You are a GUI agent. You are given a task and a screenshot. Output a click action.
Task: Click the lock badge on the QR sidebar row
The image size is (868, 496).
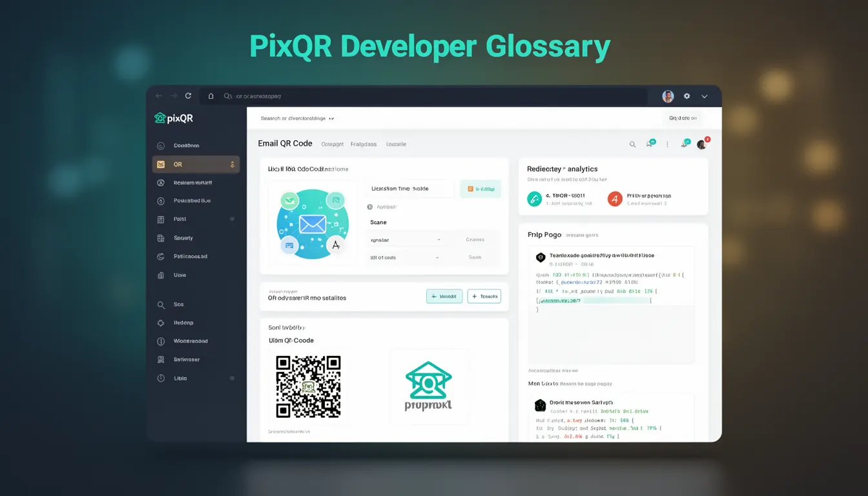tap(232, 165)
